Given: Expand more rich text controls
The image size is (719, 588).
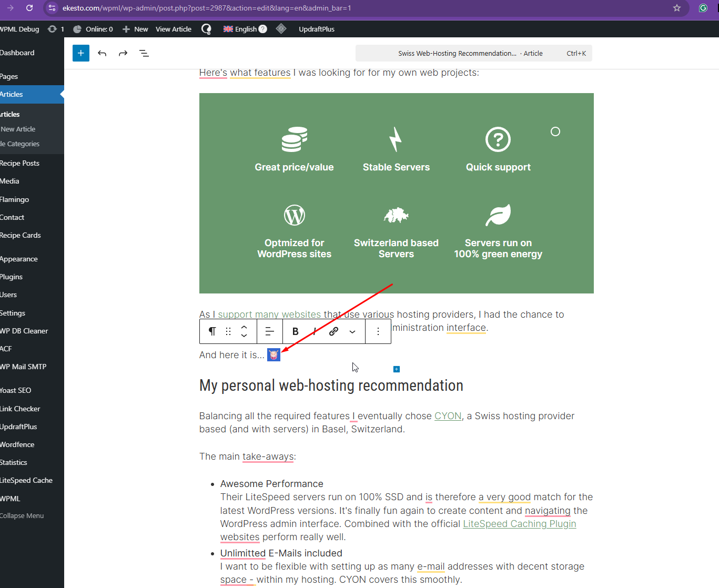Looking at the screenshot, I should pos(352,331).
